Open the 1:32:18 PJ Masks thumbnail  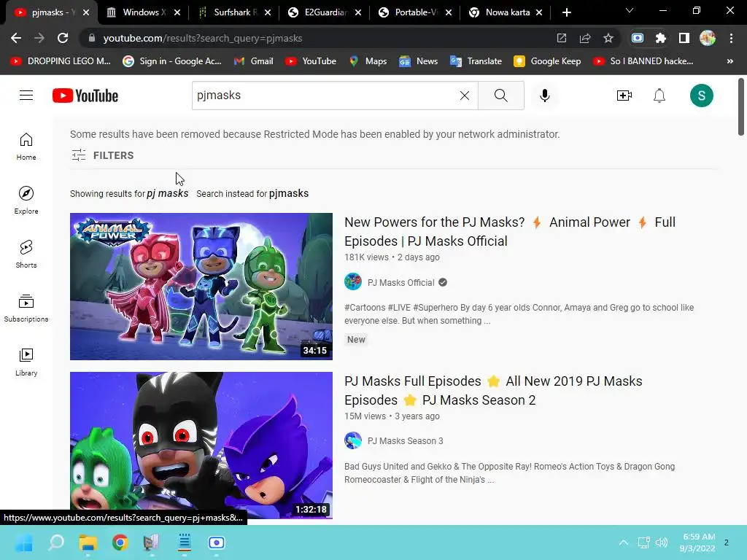pyautogui.click(x=201, y=446)
